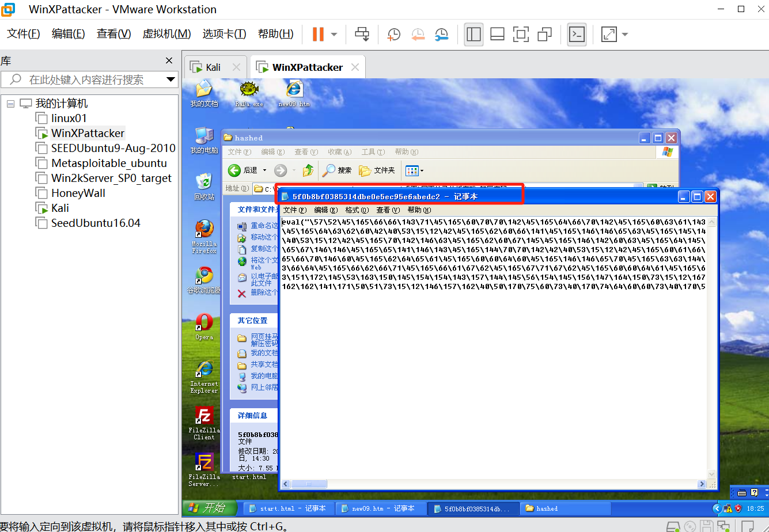Select Metasploitable_ubuntu in the library
Screen dimensions: 769x532
tap(109, 163)
